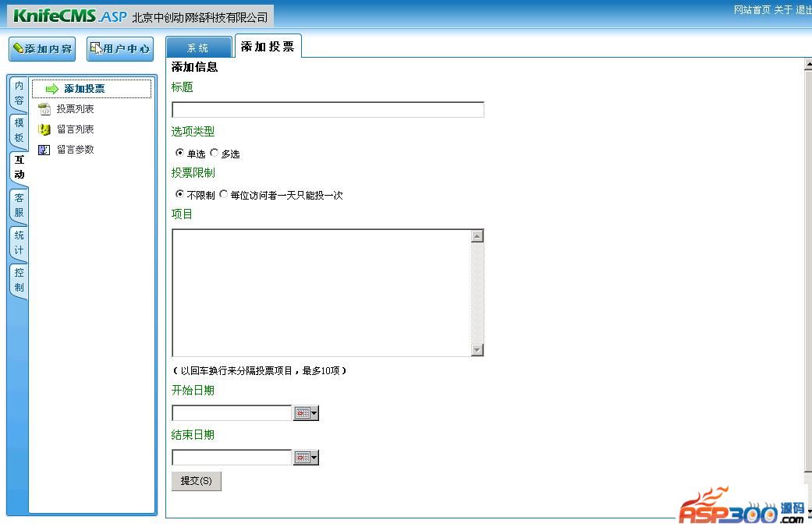Select the 添加投票 tab
The width and height of the screenshot is (812, 527).
click(268, 47)
